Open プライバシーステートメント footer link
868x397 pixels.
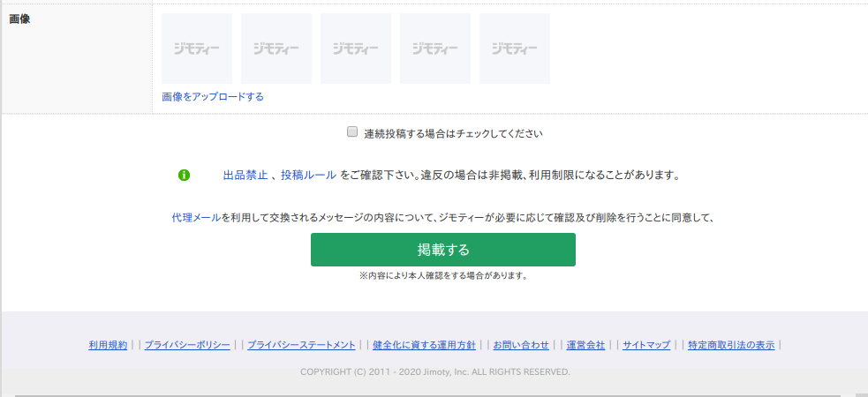point(301,345)
